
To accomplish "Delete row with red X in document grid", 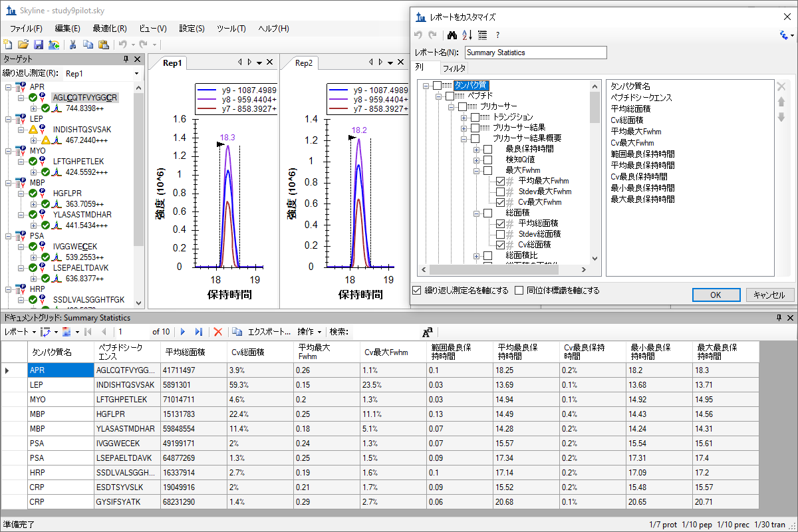I will click(x=217, y=331).
